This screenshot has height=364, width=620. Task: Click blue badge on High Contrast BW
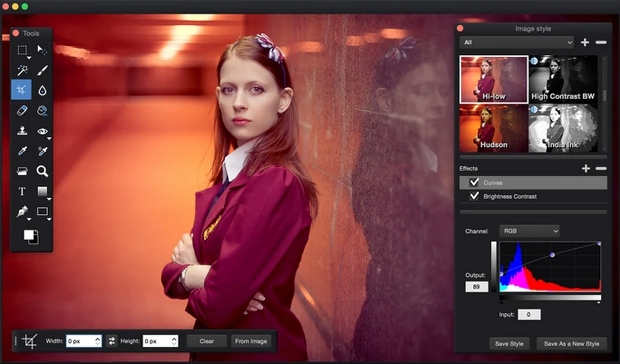tap(534, 61)
